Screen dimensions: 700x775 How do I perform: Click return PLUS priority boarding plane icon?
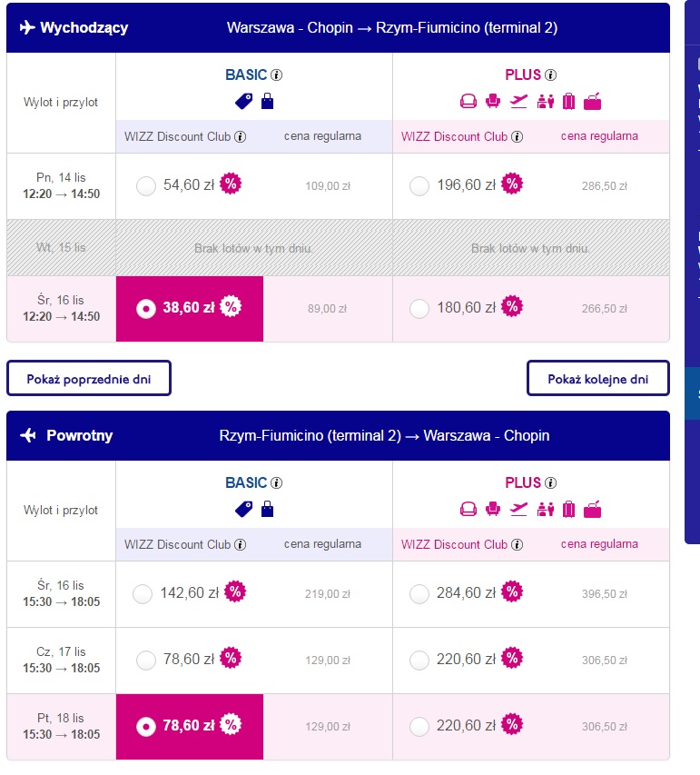(518, 509)
